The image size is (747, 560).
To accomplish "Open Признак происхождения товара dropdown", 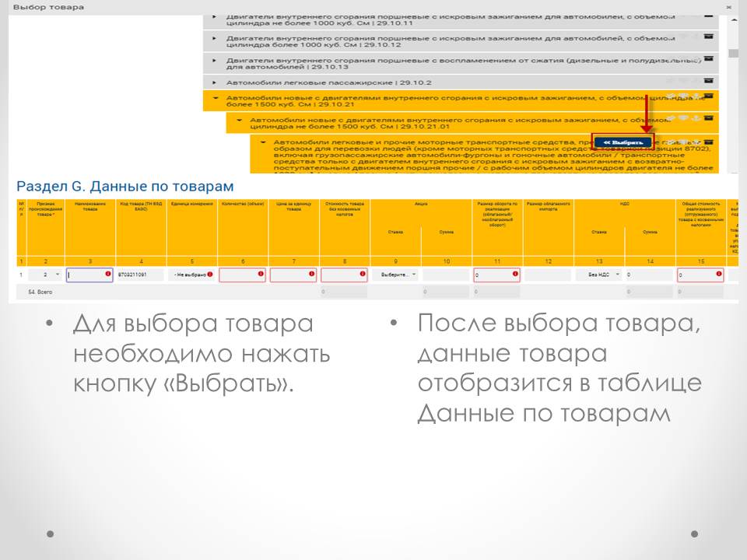I will click(x=51, y=275).
